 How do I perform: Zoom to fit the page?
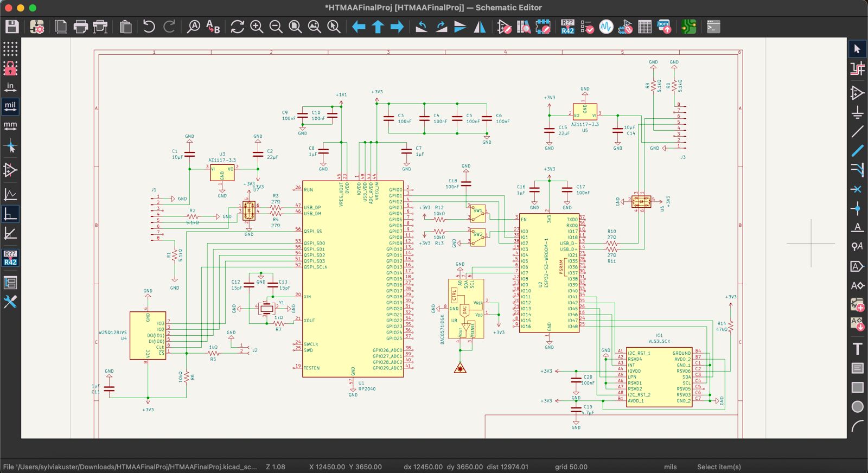point(295,27)
